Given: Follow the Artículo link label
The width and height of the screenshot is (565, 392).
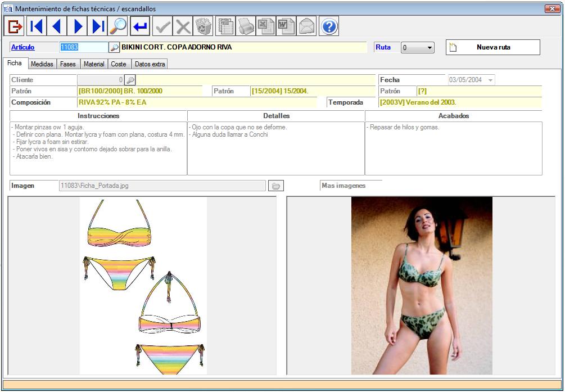Looking at the screenshot, I should pyautogui.click(x=23, y=47).
